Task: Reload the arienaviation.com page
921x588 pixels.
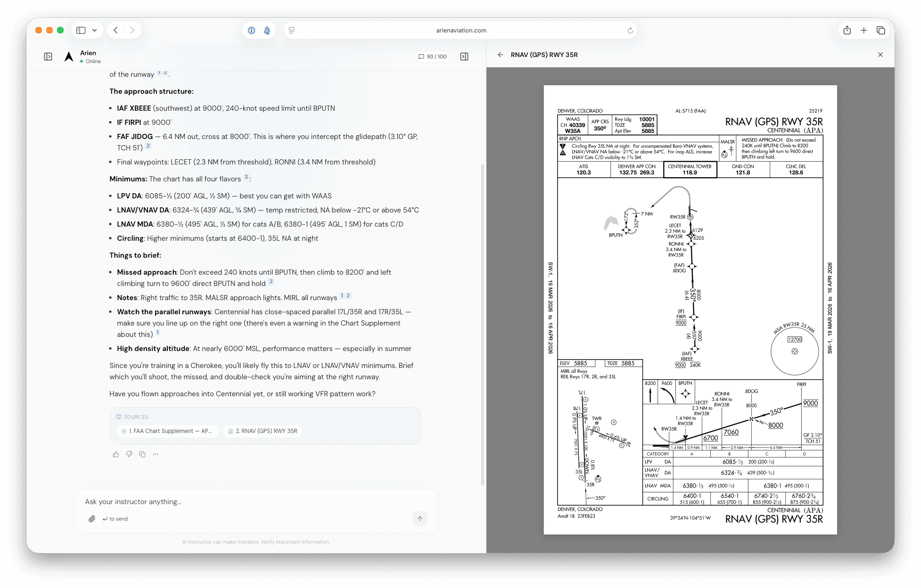Action: click(x=630, y=30)
